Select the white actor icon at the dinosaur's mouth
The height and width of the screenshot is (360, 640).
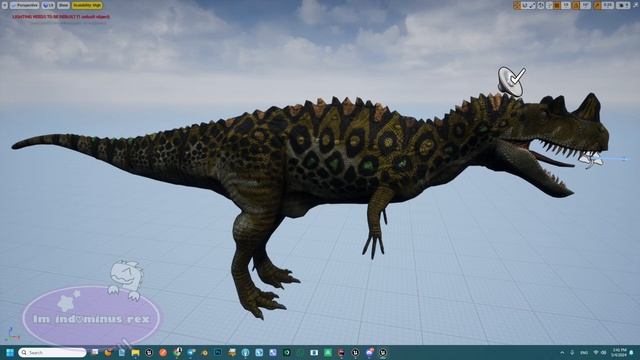pyautogui.click(x=591, y=159)
